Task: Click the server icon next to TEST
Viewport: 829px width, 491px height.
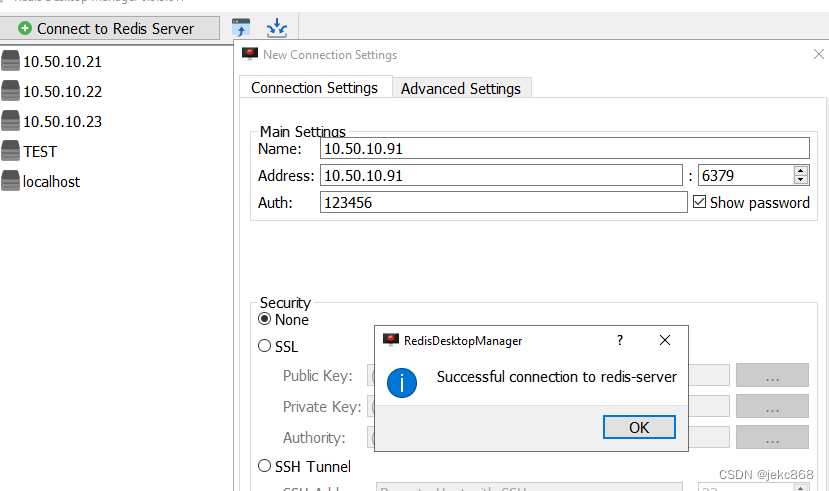Action: point(10,151)
